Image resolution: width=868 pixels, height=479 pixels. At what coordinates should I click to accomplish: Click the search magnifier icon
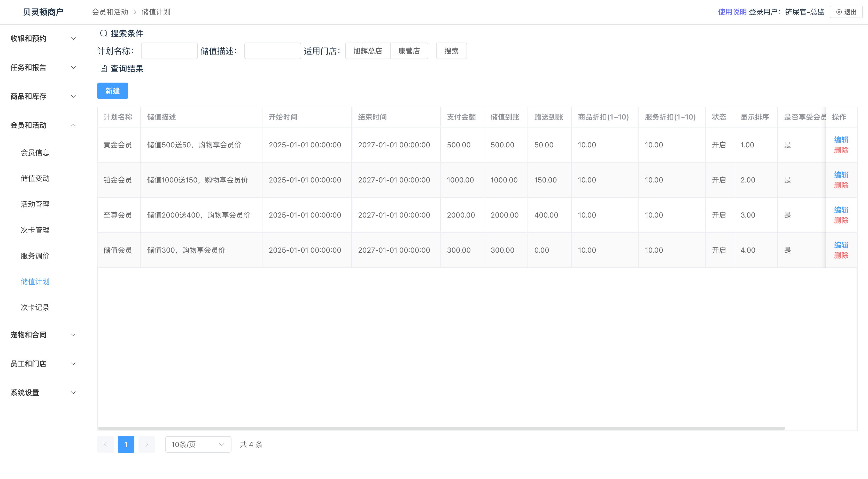103,33
